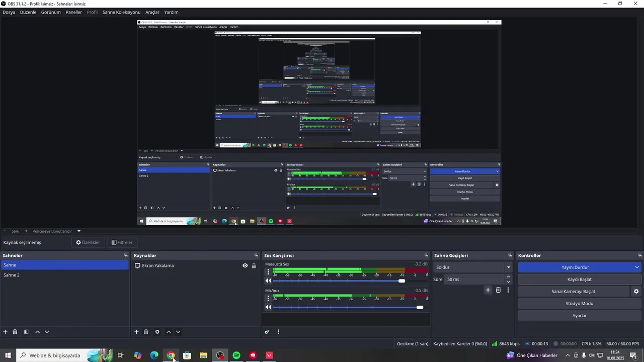This screenshot has height=362, width=644.
Task: Move source down in Kaynaklar panel
Action: [x=178, y=332]
